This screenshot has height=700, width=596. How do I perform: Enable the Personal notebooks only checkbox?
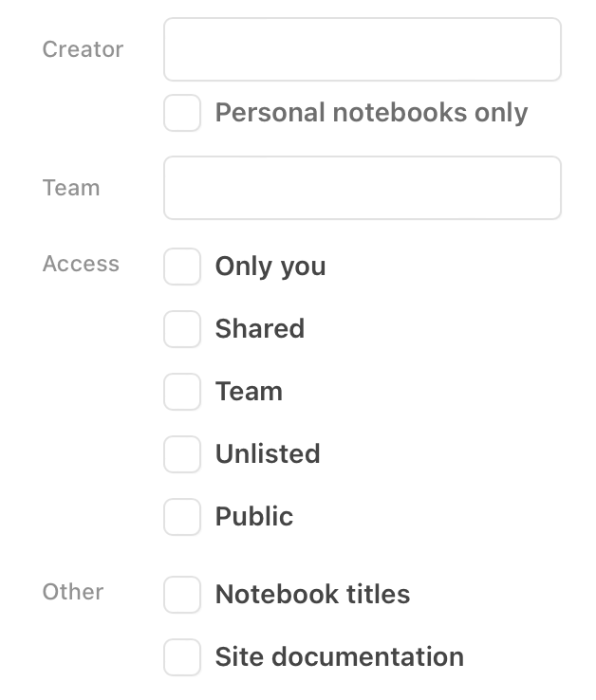(x=182, y=113)
